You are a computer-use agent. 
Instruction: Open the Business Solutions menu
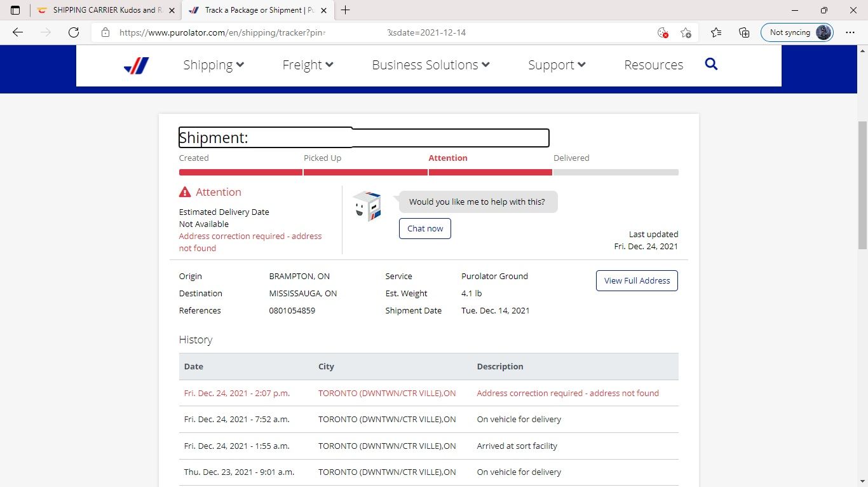pyautogui.click(x=430, y=64)
